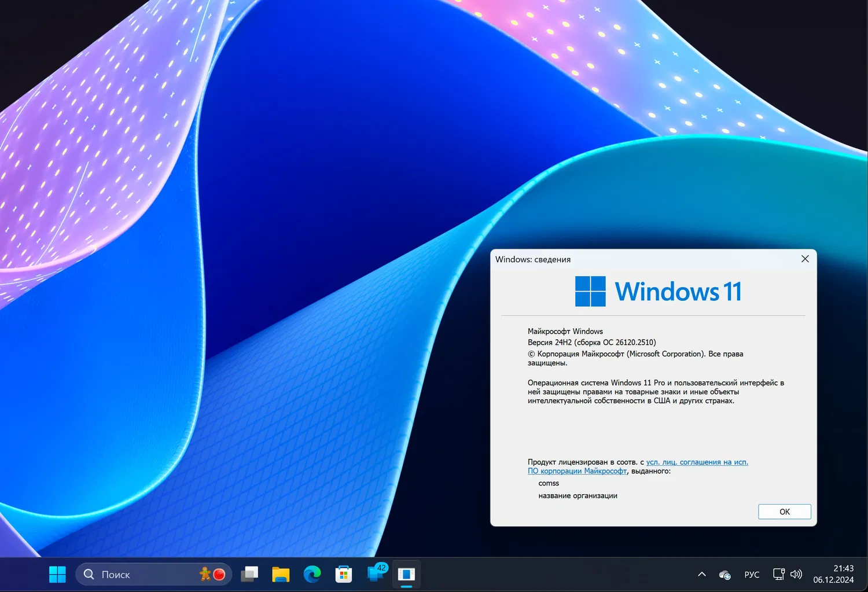Click the search magnifier icon
This screenshot has height=592, width=868.
(x=89, y=574)
